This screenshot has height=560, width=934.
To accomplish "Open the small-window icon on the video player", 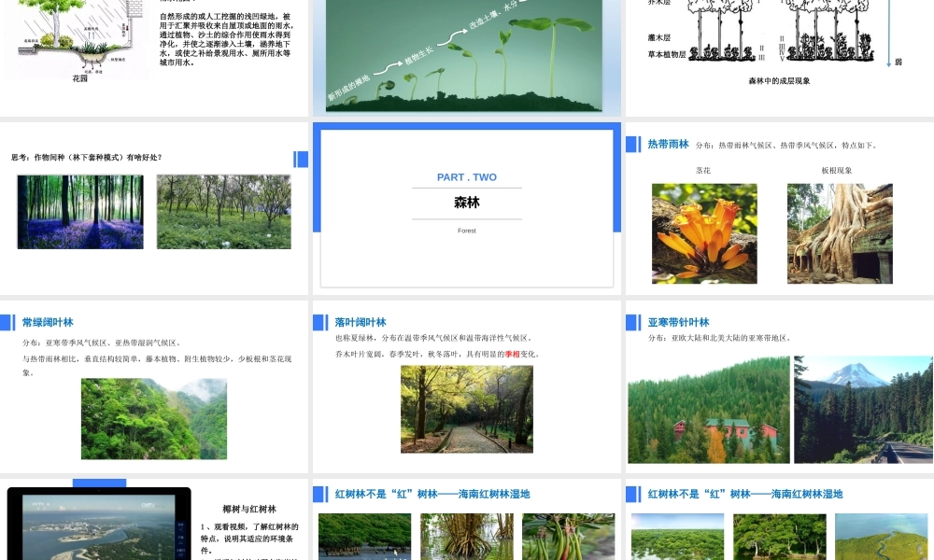I will point(179,552).
